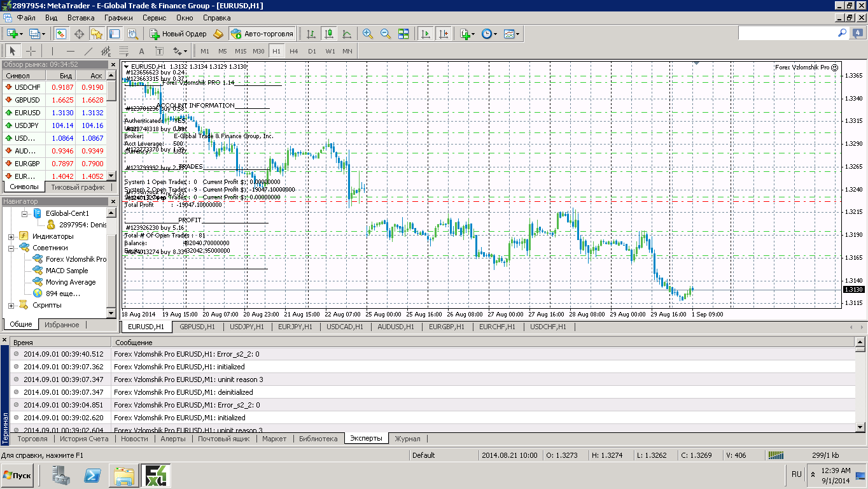Toggle the Авто-торговля auto-trading button
Screen dimensions: 868x489
[262, 34]
